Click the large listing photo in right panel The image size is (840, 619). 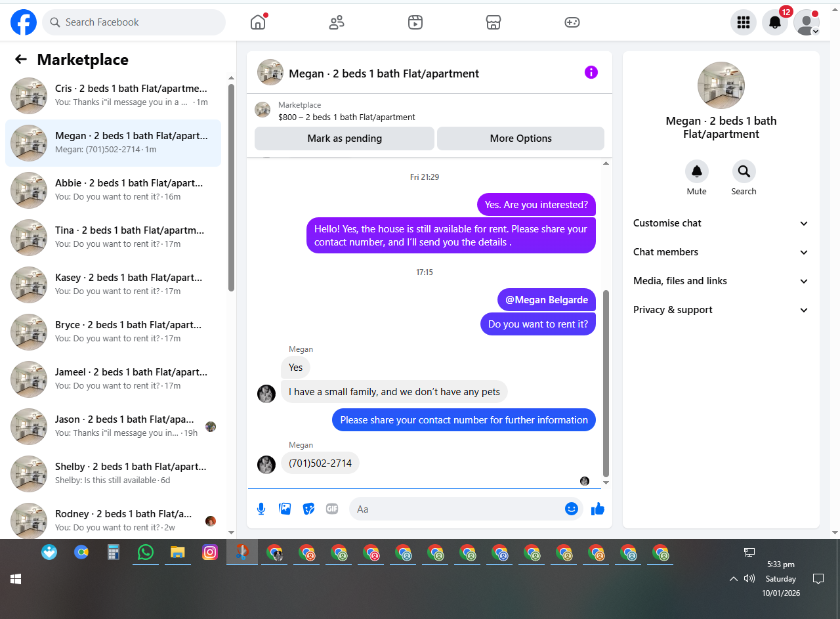click(721, 85)
